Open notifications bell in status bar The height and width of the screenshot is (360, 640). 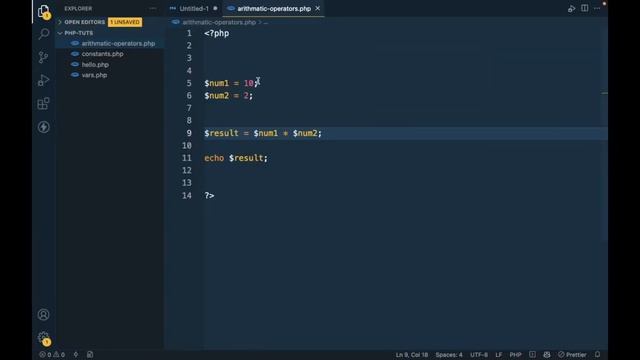pos(597,355)
